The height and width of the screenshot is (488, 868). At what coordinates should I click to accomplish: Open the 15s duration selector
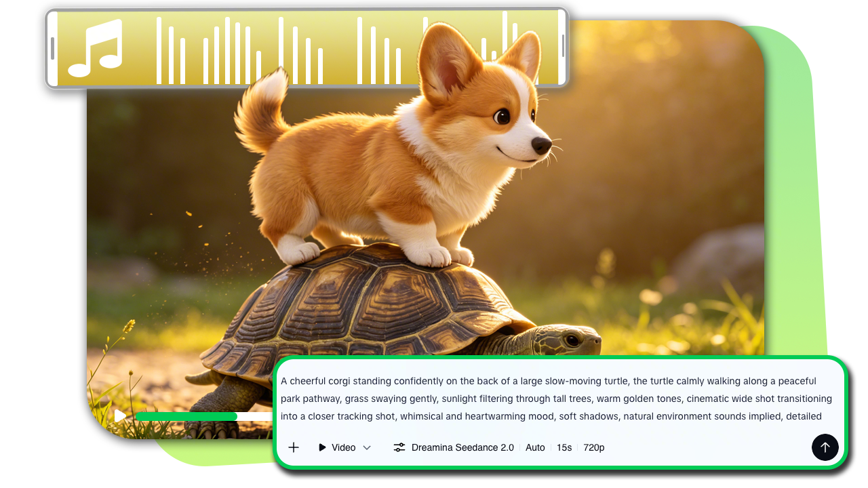coord(564,447)
